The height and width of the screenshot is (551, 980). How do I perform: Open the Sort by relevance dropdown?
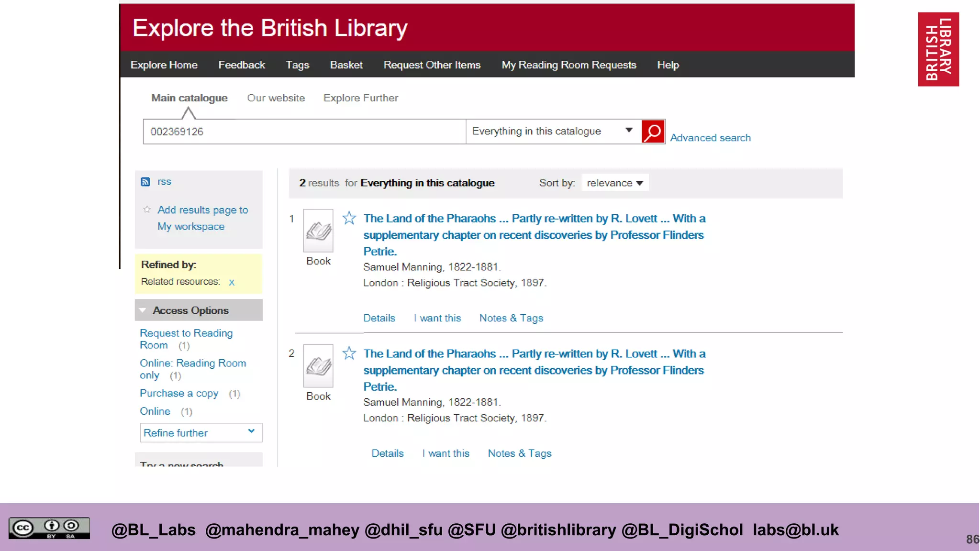615,183
